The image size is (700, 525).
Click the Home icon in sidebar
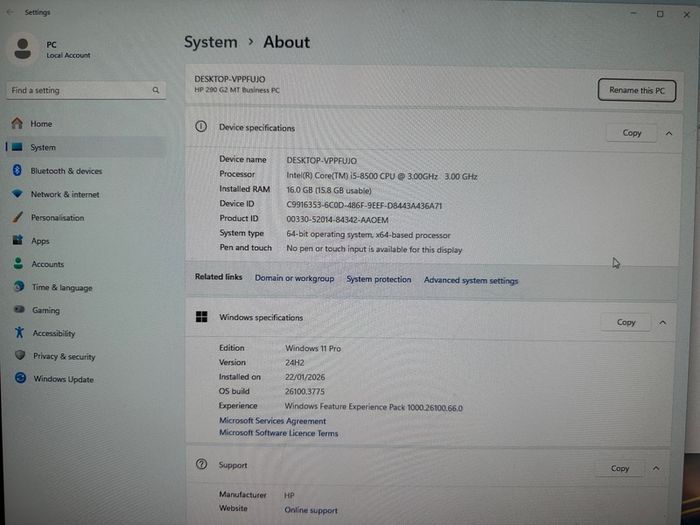point(17,123)
